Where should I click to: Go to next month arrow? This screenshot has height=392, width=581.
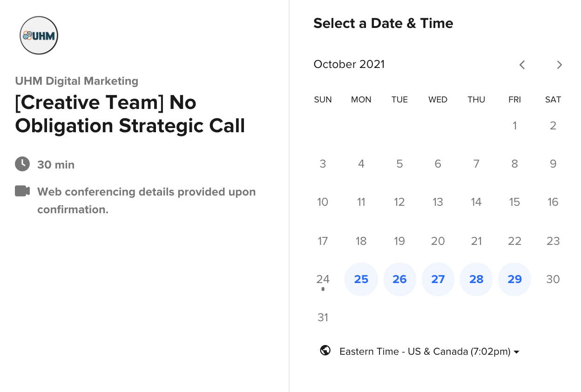560,65
